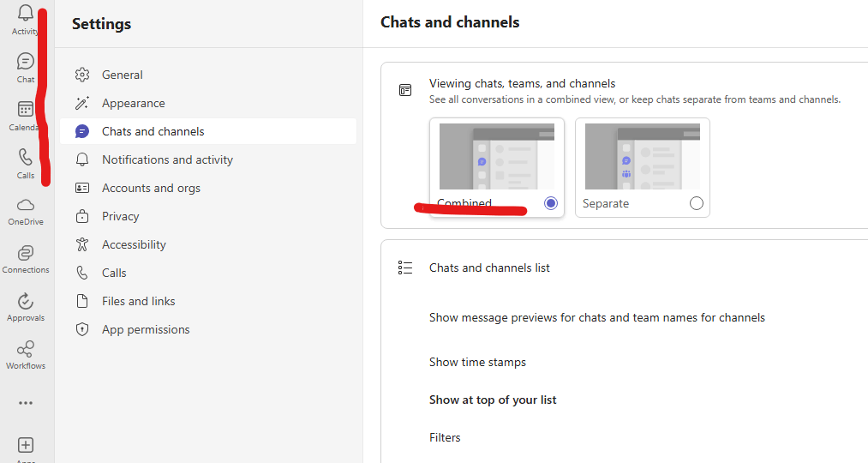Screen dimensions: 868x463
Task: Click the Privacy lock icon
Action: point(82,216)
